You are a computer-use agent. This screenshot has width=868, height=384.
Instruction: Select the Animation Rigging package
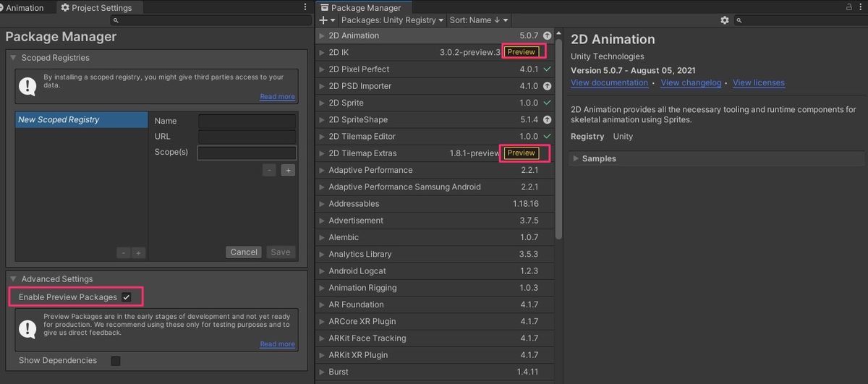435,288
